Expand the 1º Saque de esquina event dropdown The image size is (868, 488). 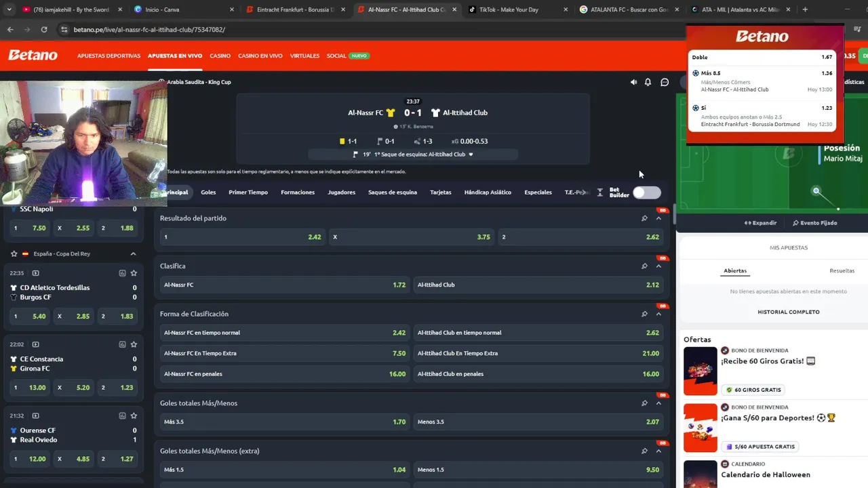tap(471, 155)
